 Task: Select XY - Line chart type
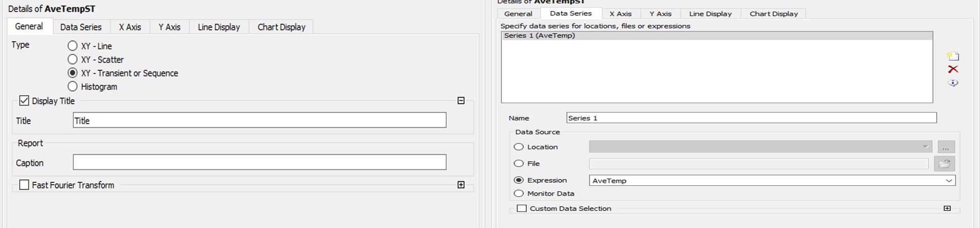pyautogui.click(x=73, y=46)
